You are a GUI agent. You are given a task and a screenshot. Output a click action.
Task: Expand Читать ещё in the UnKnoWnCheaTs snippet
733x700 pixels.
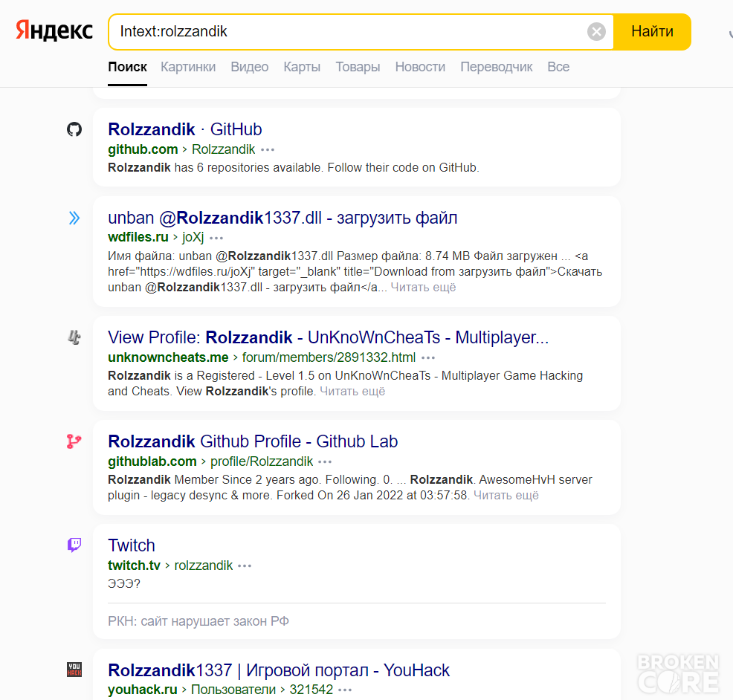click(352, 391)
